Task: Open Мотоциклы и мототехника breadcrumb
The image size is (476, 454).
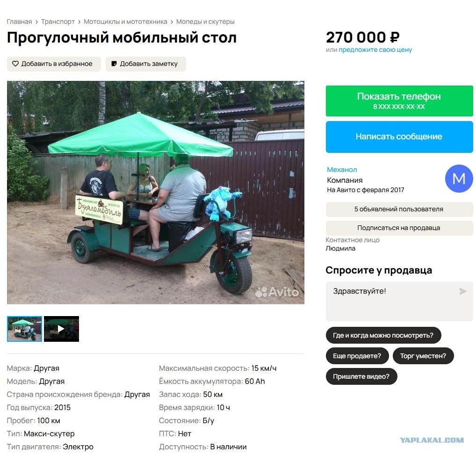Action: [125, 22]
